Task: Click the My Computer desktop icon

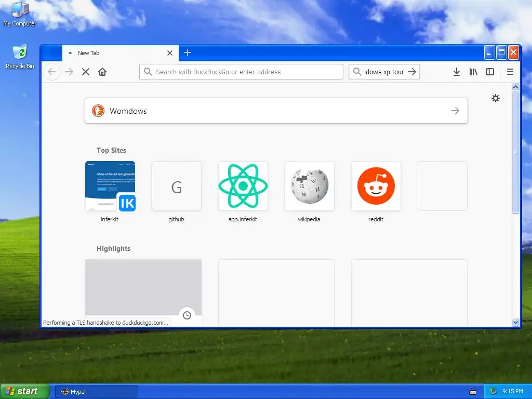Action: click(x=20, y=14)
